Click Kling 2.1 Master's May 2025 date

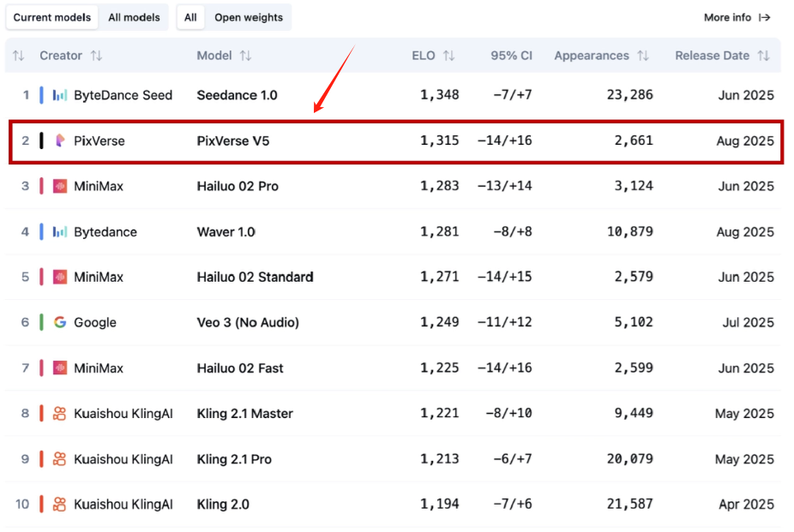[744, 414]
